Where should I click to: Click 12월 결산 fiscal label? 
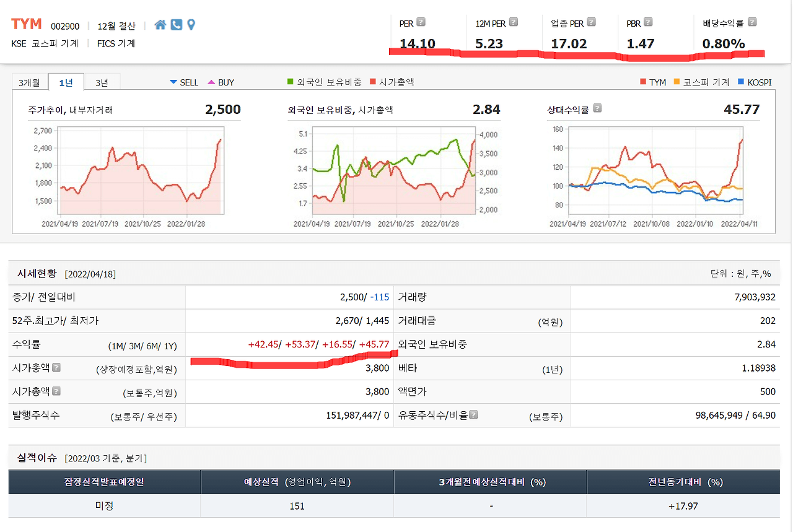pos(116,25)
